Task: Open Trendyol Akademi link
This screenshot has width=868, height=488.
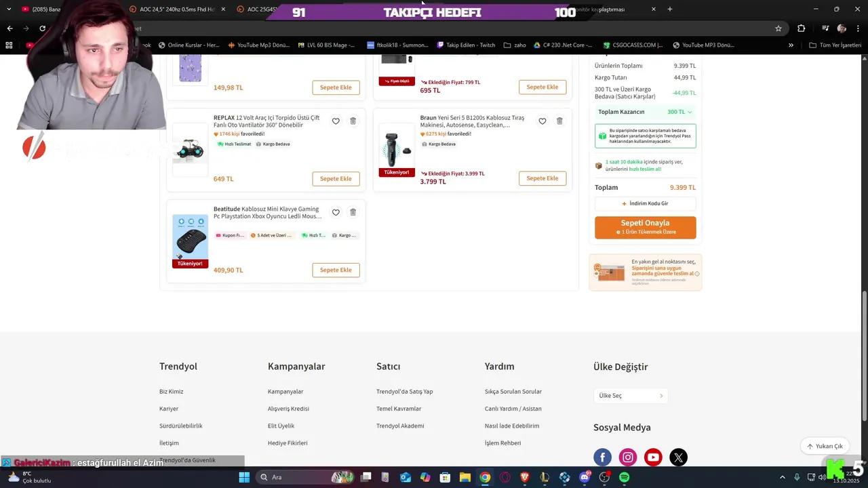Action: [400, 426]
